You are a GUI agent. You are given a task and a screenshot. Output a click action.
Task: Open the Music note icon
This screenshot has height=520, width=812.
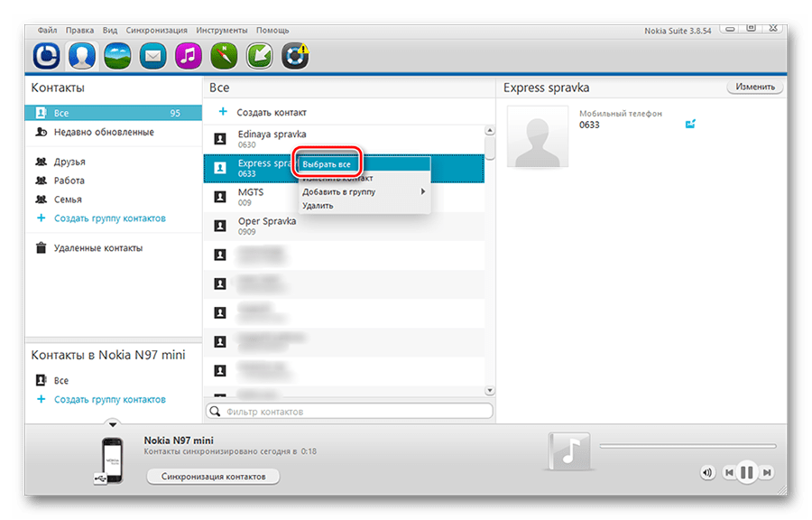coord(188,55)
